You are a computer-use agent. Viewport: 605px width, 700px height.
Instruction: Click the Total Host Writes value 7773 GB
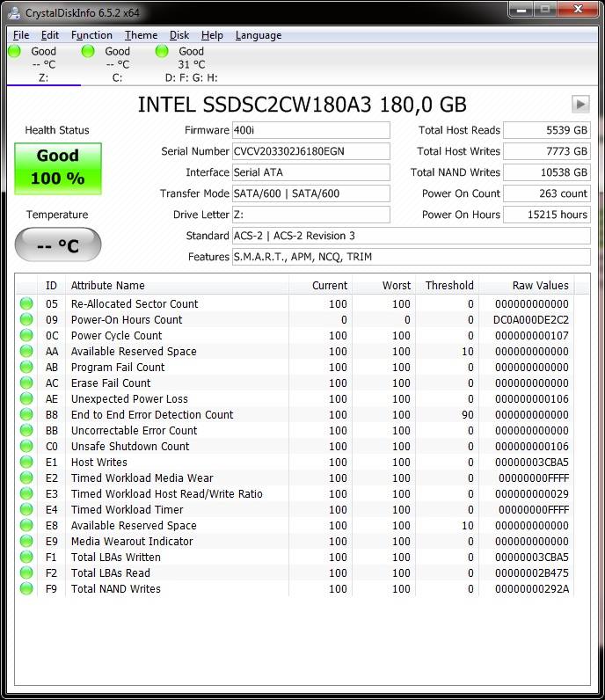pyautogui.click(x=547, y=151)
